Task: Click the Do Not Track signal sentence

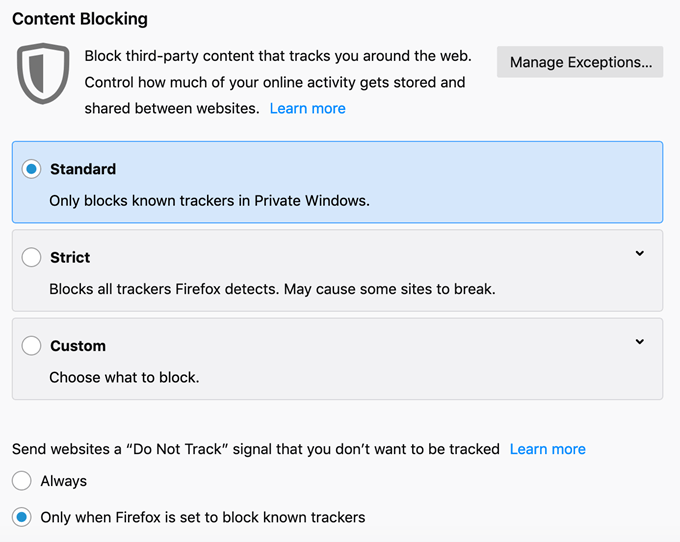Action: pos(256,449)
